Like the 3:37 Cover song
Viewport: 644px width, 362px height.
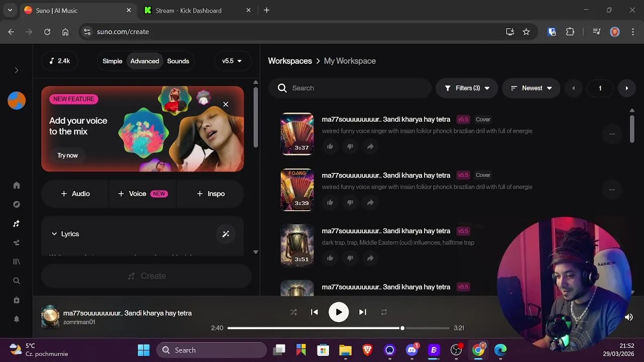[x=330, y=146]
